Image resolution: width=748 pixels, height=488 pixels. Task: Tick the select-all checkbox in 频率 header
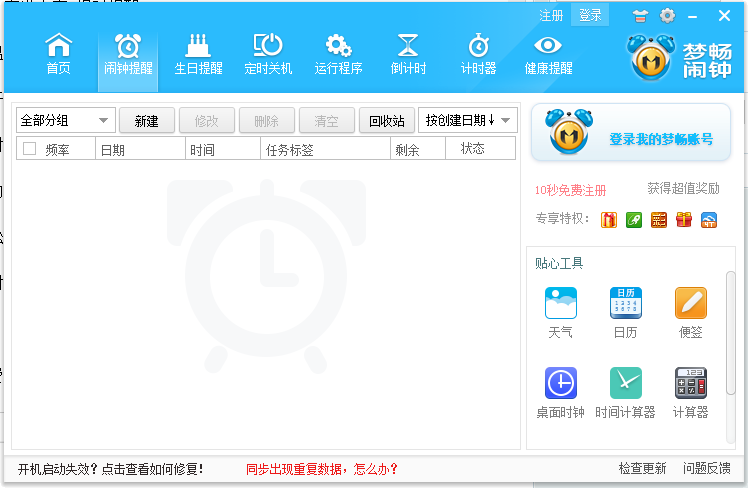[x=30, y=148]
